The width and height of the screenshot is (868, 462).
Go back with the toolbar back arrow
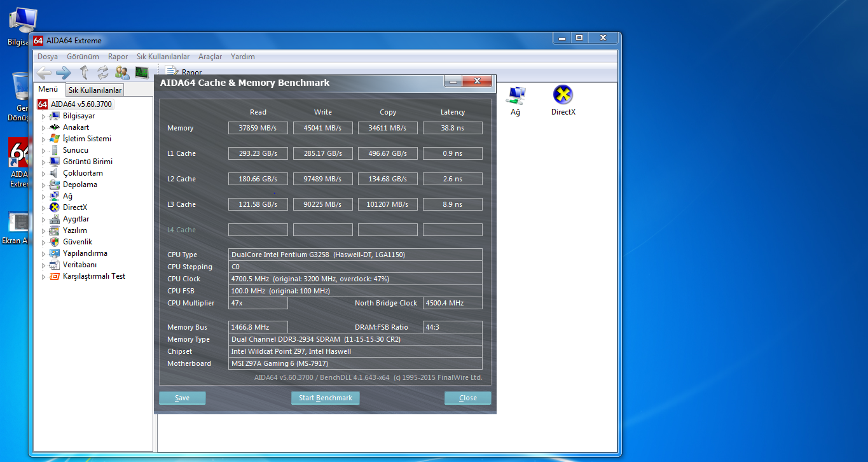44,72
